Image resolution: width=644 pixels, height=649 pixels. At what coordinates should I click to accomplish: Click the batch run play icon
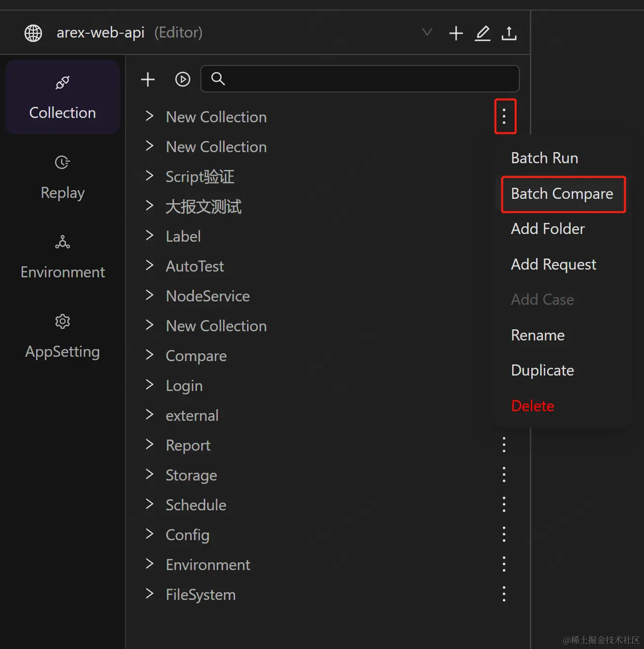click(183, 79)
